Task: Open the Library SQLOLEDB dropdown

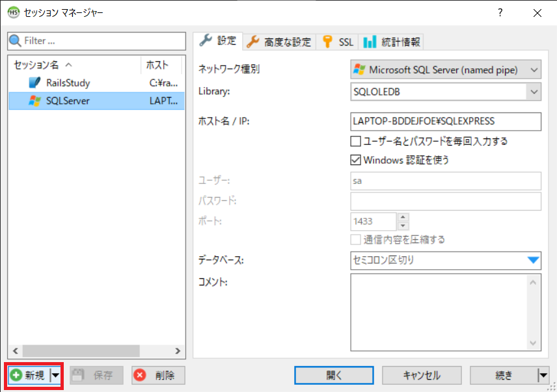Action: pos(534,92)
